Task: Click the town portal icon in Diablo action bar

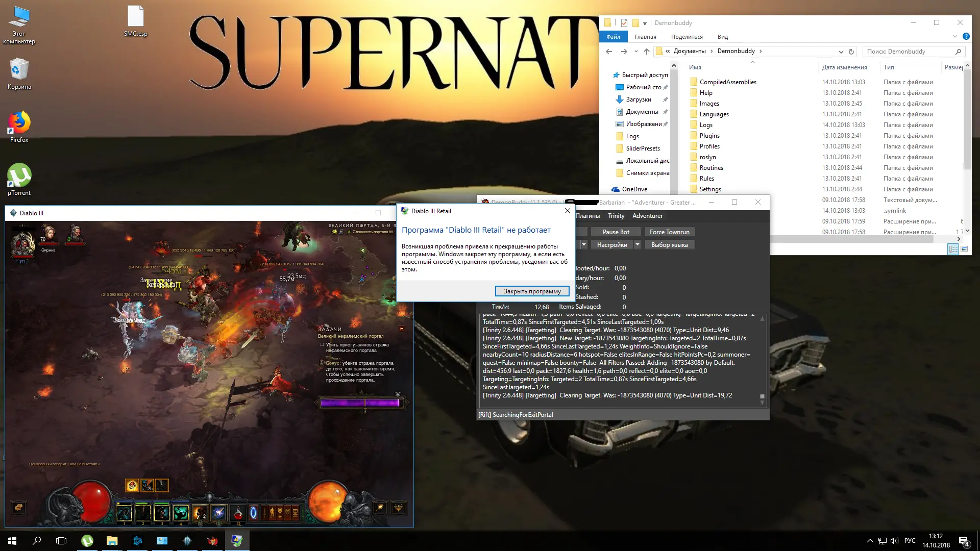Action: click(253, 512)
